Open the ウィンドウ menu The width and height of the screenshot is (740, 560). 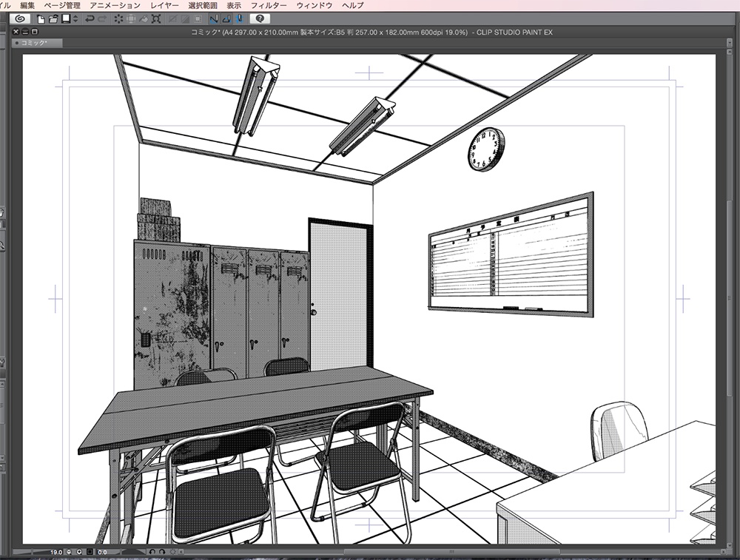[x=314, y=5]
